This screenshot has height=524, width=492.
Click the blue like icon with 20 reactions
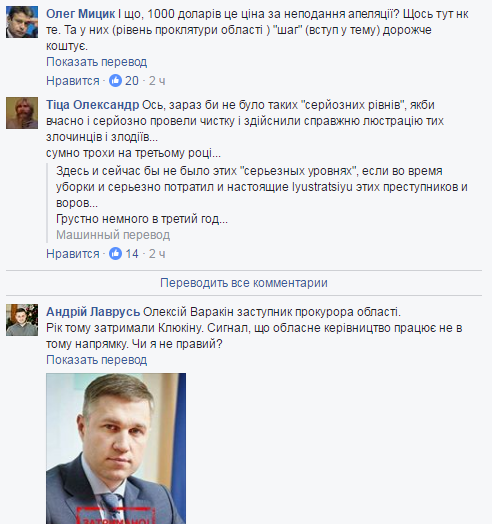(x=116, y=81)
